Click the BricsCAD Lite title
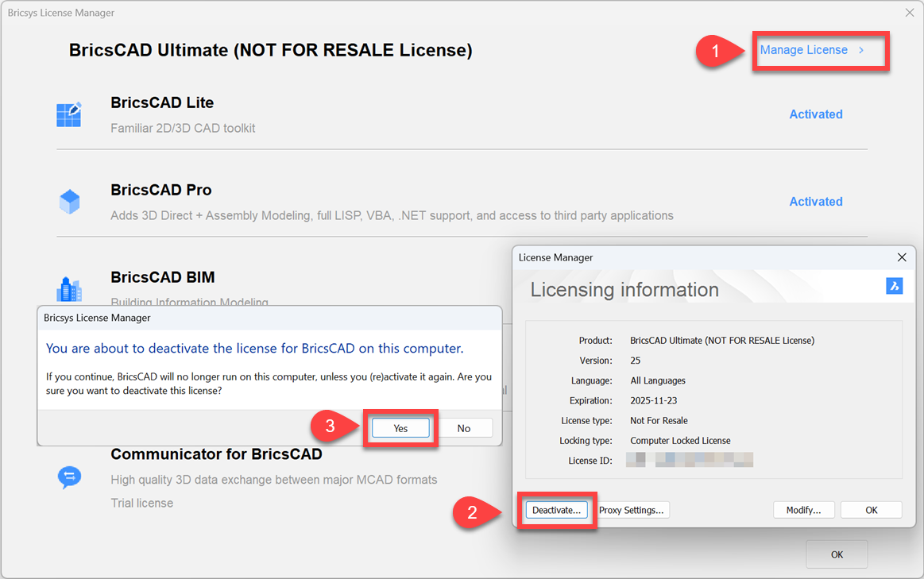 (x=162, y=102)
